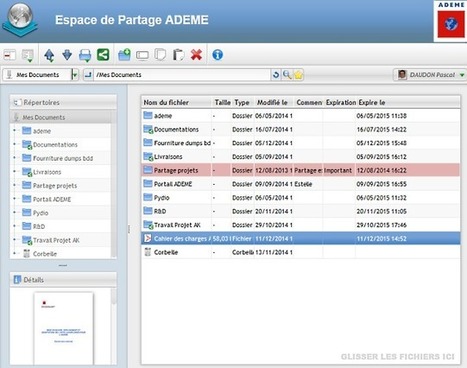Select the Cahier des charges file row
This screenshot has width=467, height=368.
[x=301, y=239]
